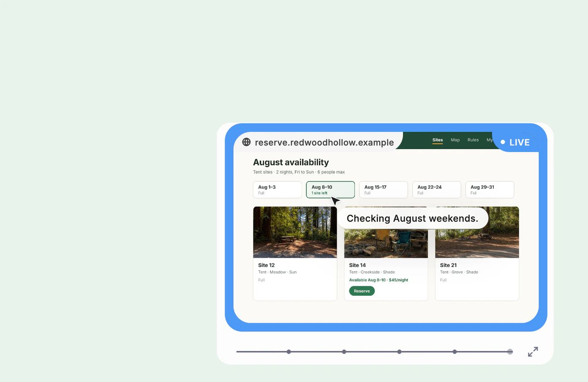Open the Site 14 campsite photo
This screenshot has height=382, width=588.
click(x=386, y=243)
